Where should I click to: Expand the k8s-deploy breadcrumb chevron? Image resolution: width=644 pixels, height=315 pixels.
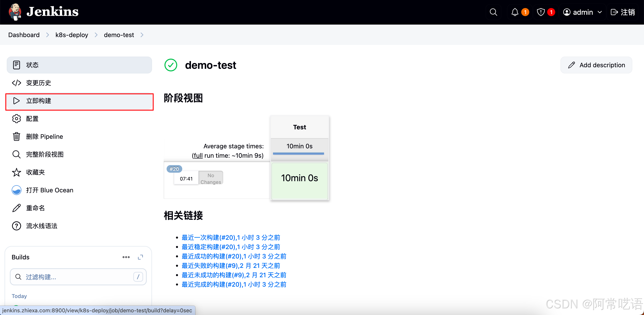(x=96, y=35)
